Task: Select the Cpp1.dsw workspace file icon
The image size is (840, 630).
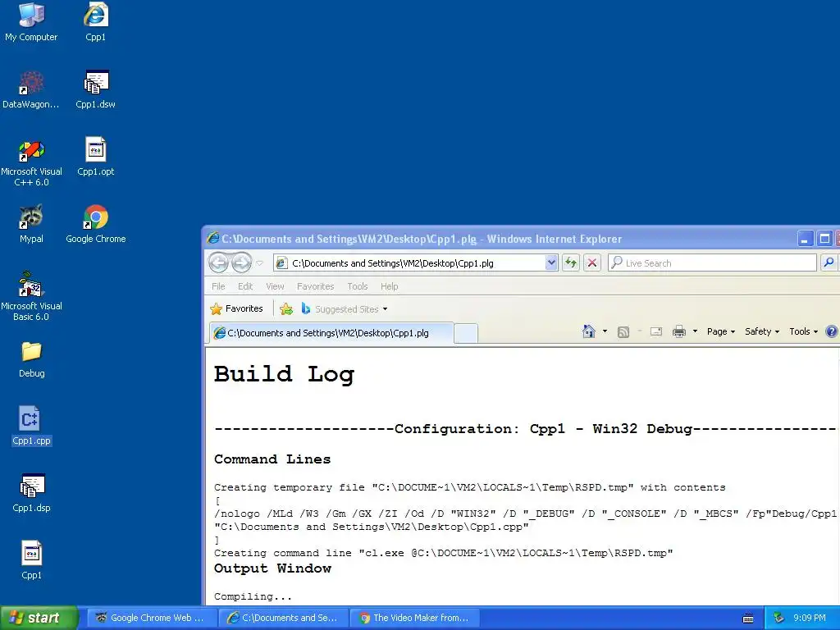Action: 96,89
